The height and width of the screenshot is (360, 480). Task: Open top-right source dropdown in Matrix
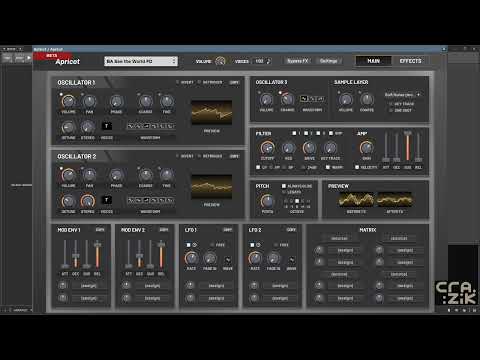pos(399,238)
